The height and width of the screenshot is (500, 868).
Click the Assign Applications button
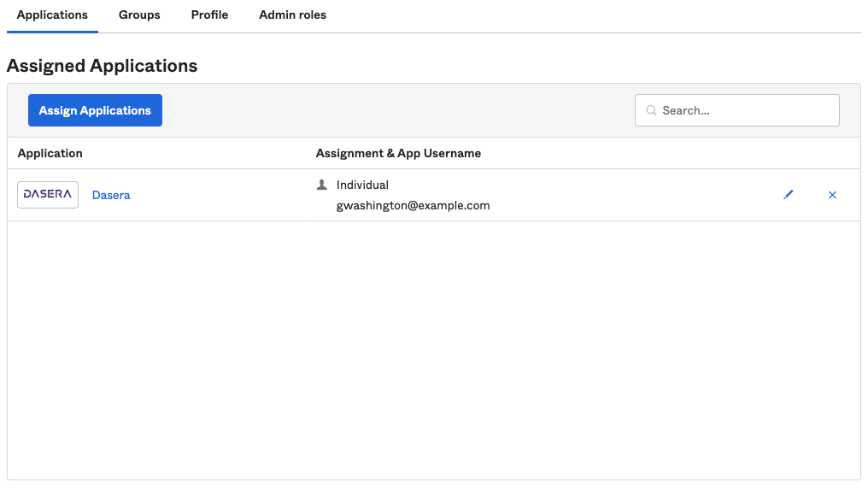point(95,110)
